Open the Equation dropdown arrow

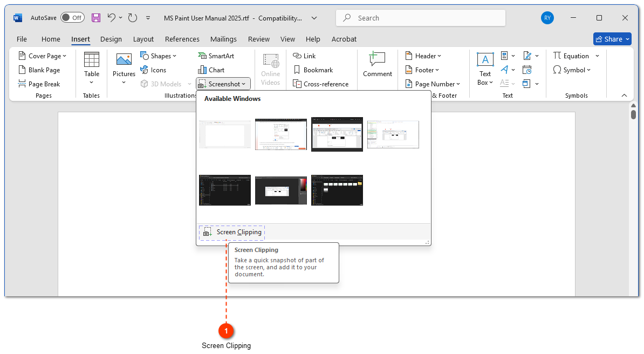(x=597, y=56)
